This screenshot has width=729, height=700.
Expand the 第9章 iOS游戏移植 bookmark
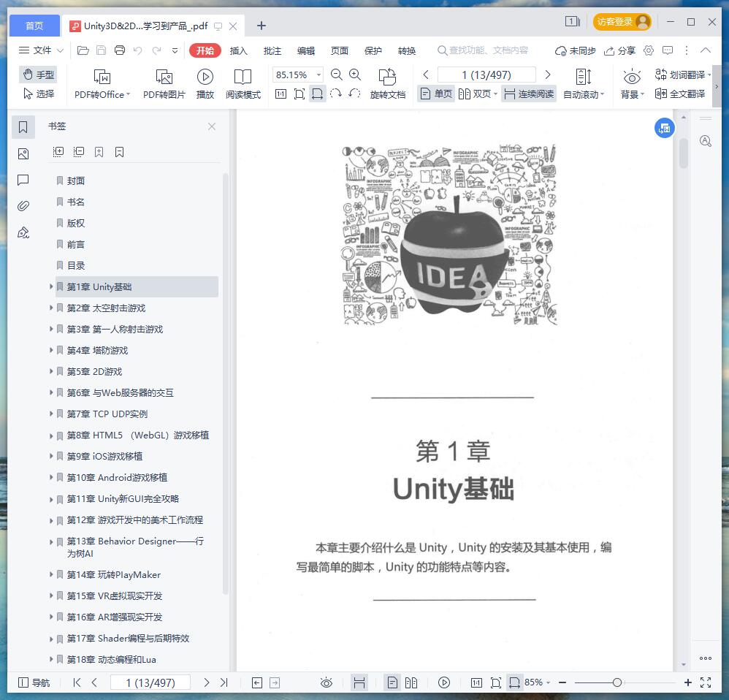point(51,456)
